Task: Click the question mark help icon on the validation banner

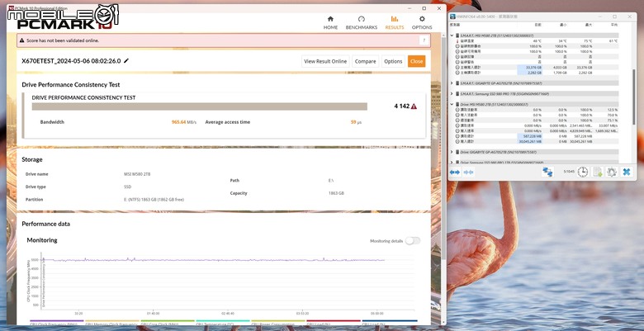Action: [x=424, y=40]
